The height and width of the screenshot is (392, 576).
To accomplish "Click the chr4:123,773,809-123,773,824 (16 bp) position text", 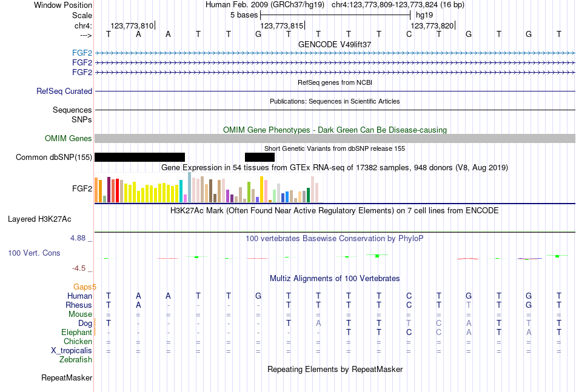I will coord(398,5).
